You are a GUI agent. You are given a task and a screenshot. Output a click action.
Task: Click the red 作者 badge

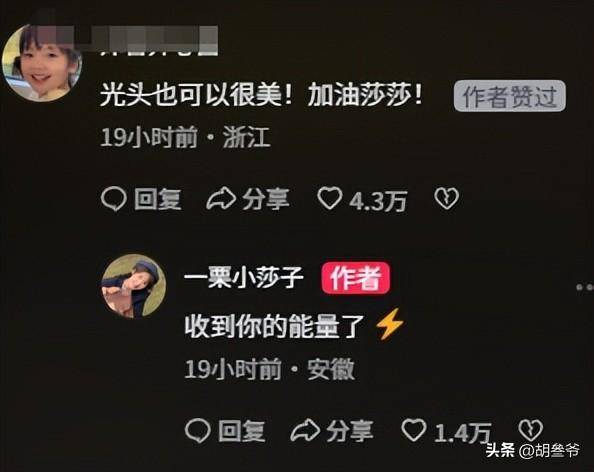(x=356, y=278)
